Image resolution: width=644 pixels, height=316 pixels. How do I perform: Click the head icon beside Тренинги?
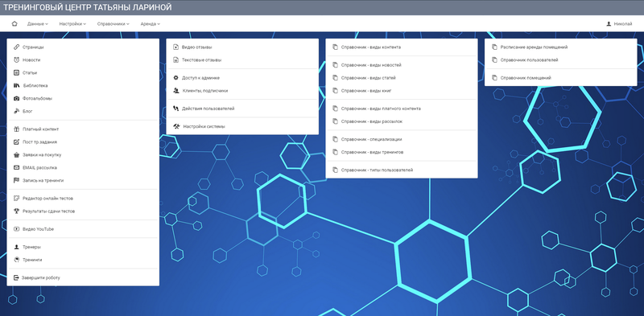coord(16,260)
